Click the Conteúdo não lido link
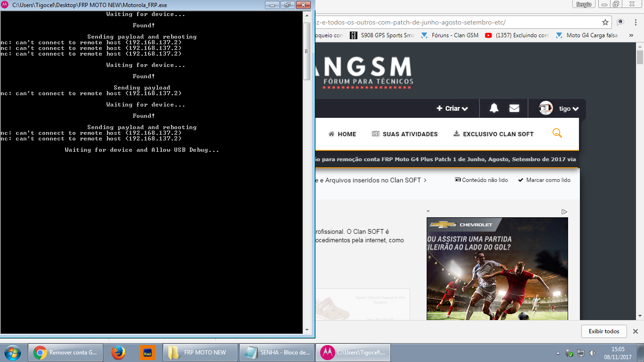 [481, 180]
